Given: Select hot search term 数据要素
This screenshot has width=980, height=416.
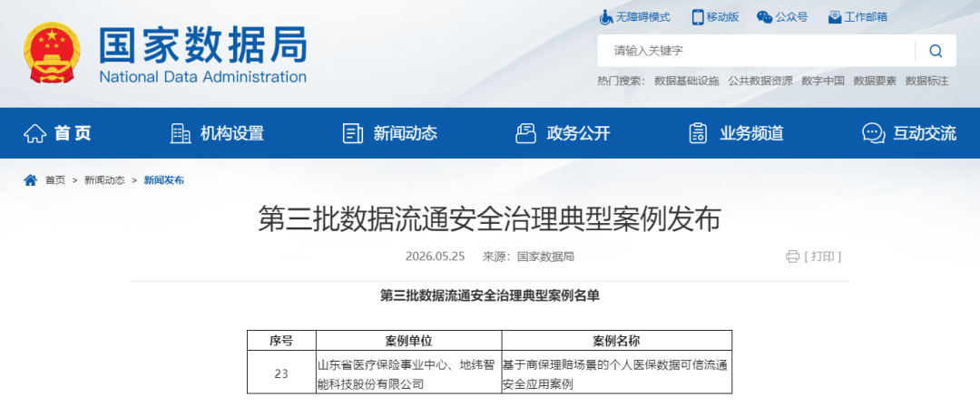Looking at the screenshot, I should click(x=875, y=81).
